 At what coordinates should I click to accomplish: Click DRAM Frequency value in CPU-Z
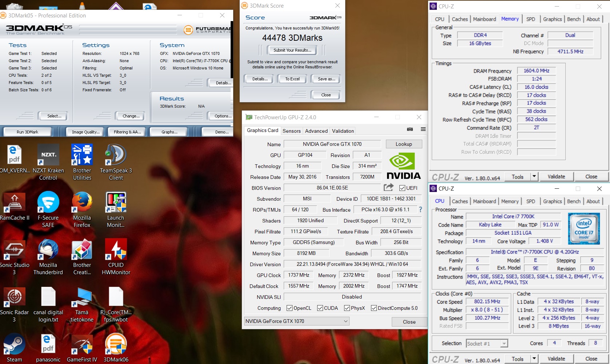536,71
